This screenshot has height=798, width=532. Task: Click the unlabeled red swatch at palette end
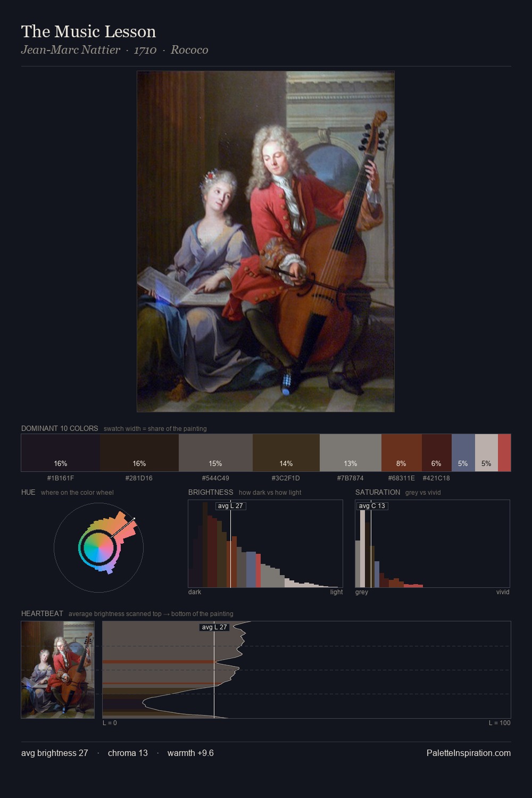[x=504, y=453]
